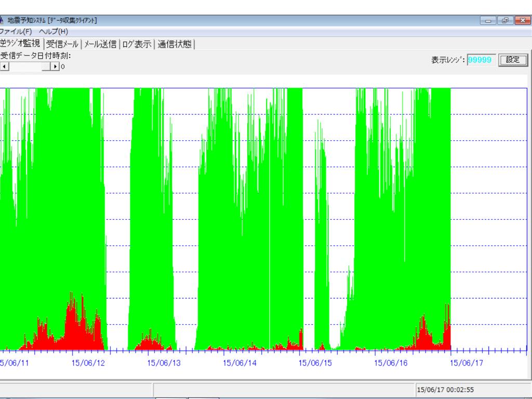Click the 15/06/15 axis date label
532x399 pixels.
(x=315, y=363)
